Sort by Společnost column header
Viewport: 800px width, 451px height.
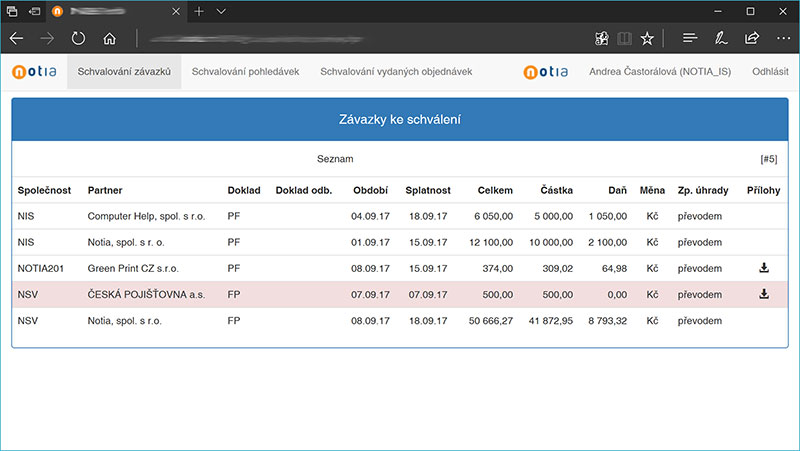point(44,190)
